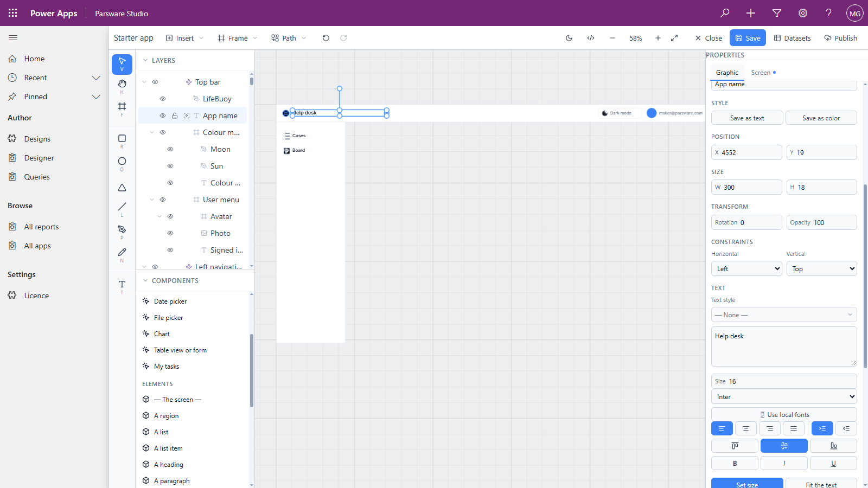Open the Horizontal constraint dropdown
868x488 pixels.
(x=746, y=268)
